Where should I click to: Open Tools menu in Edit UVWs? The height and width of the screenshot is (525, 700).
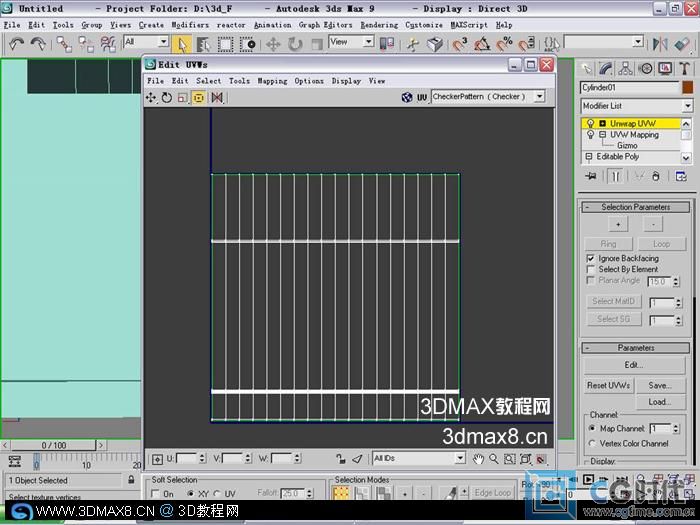(x=239, y=81)
